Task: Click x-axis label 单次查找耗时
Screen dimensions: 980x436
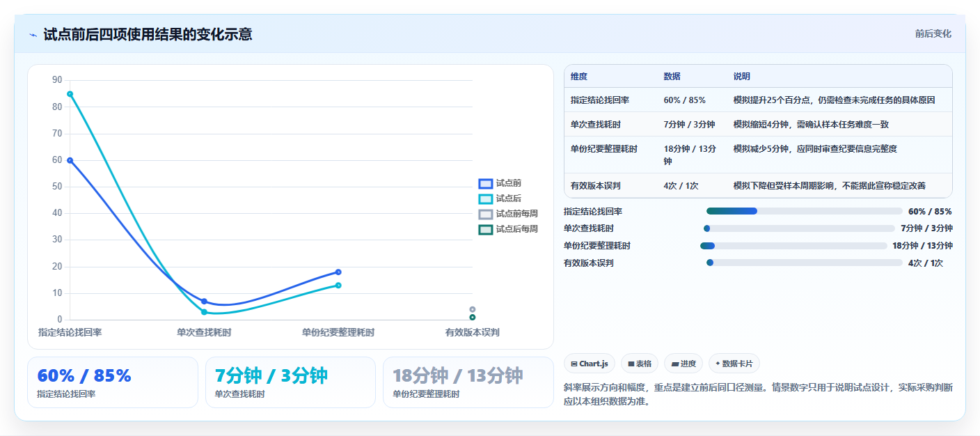Action: click(204, 333)
